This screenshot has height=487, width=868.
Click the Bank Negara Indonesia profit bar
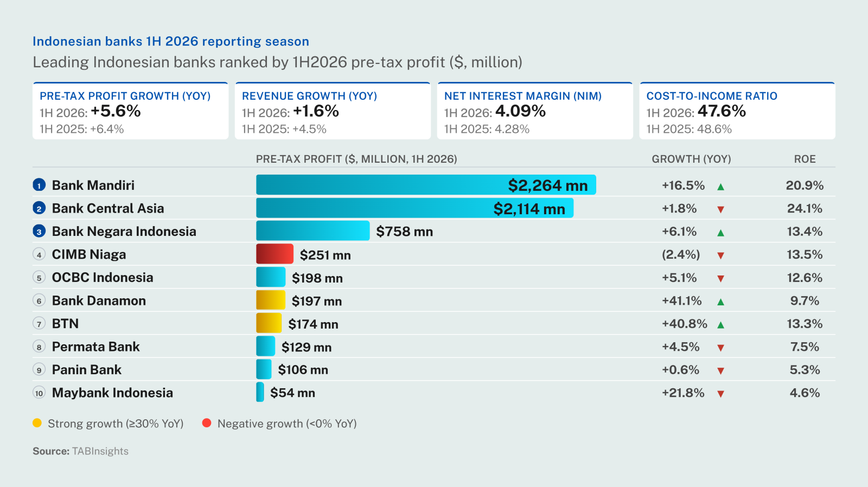(312, 231)
